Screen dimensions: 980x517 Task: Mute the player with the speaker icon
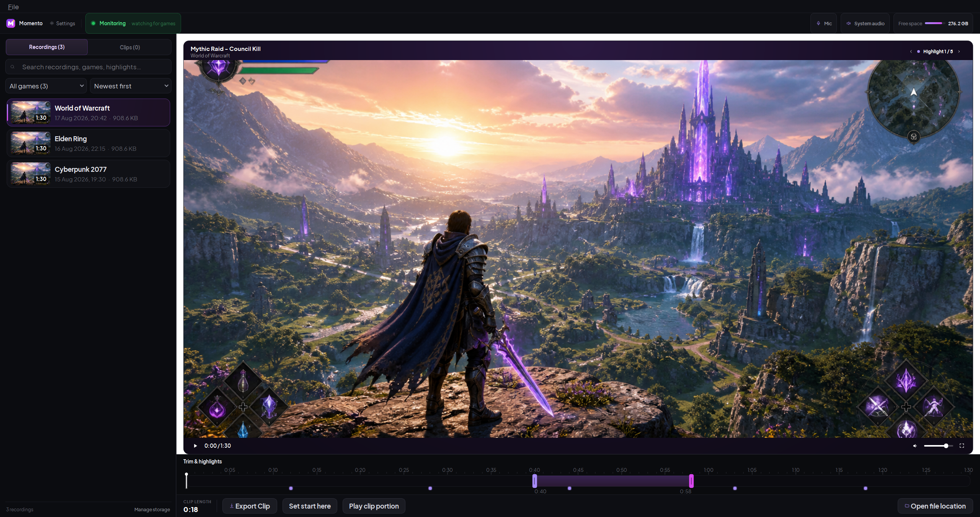pos(915,446)
